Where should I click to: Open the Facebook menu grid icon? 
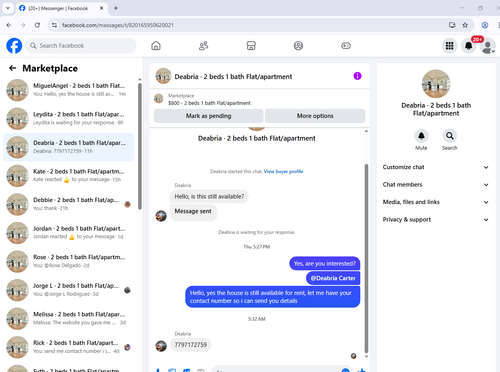point(449,46)
